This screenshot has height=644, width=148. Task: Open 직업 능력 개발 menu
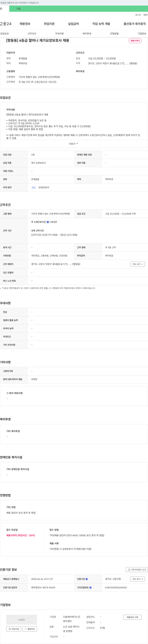tap(101, 24)
